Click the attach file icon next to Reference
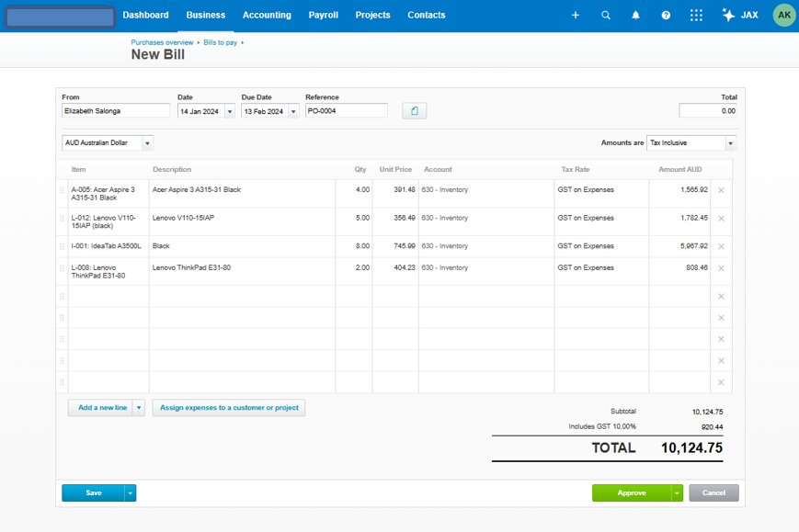 pos(415,111)
